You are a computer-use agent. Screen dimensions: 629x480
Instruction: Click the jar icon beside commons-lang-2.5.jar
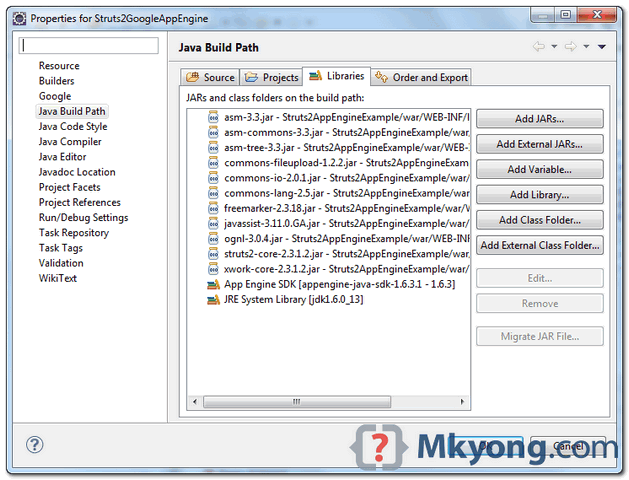213,193
